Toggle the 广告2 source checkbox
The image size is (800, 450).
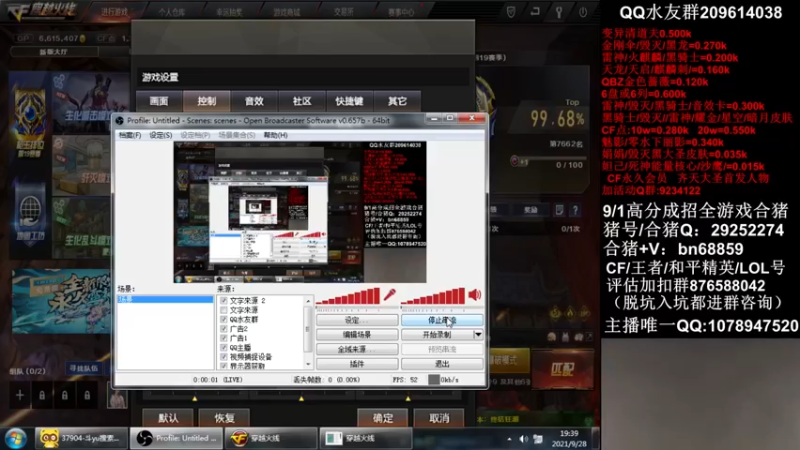[223, 329]
